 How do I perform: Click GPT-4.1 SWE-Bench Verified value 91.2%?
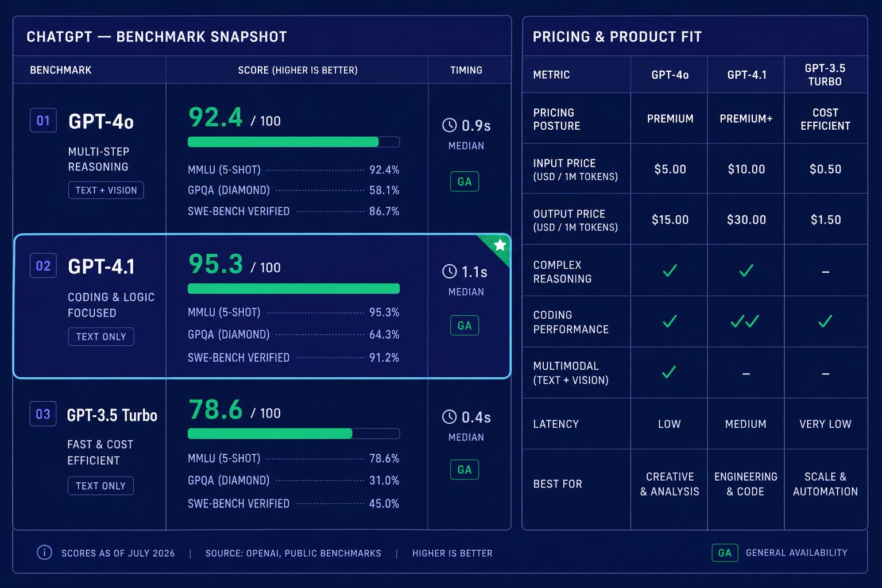pos(384,358)
